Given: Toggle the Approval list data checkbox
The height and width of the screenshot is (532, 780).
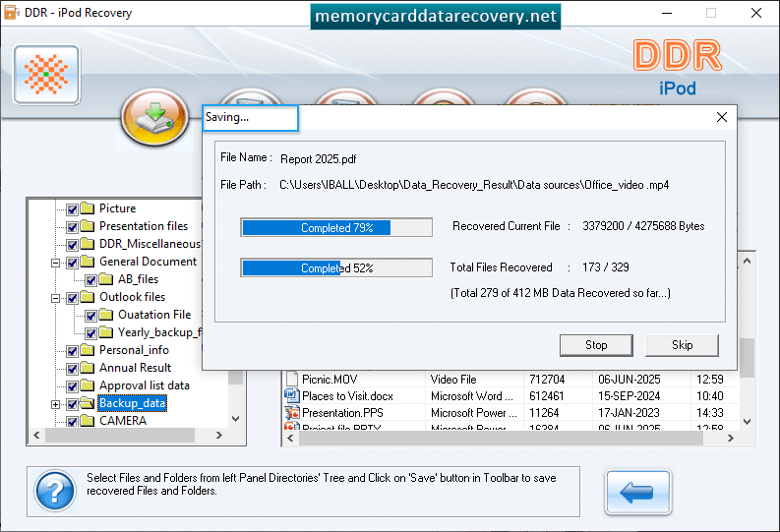Looking at the screenshot, I should [72, 386].
